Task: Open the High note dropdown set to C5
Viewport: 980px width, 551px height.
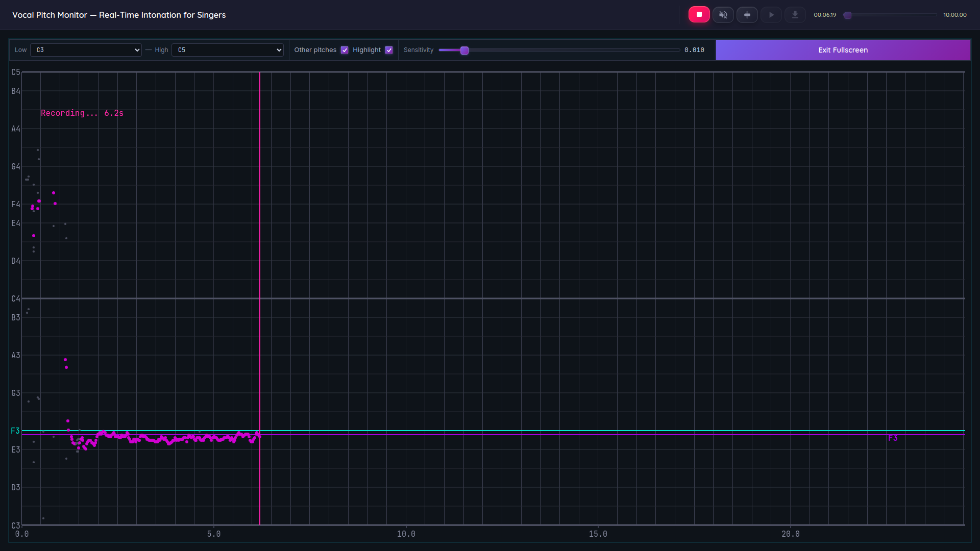Action: 227,50
